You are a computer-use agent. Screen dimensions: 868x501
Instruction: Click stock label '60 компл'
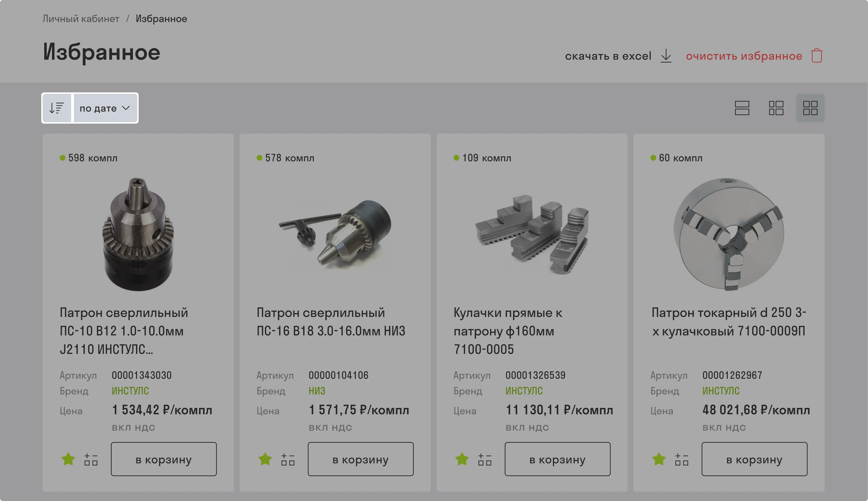[681, 158]
